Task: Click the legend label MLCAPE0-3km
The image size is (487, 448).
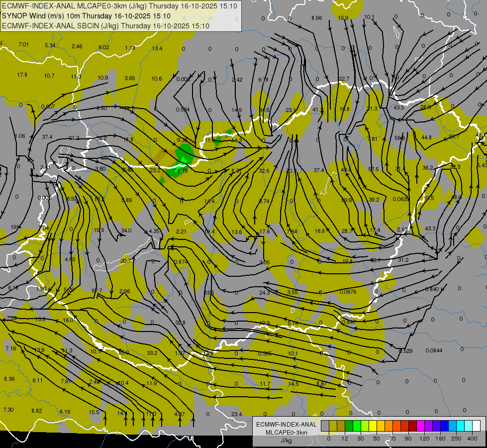Action: click(x=286, y=433)
